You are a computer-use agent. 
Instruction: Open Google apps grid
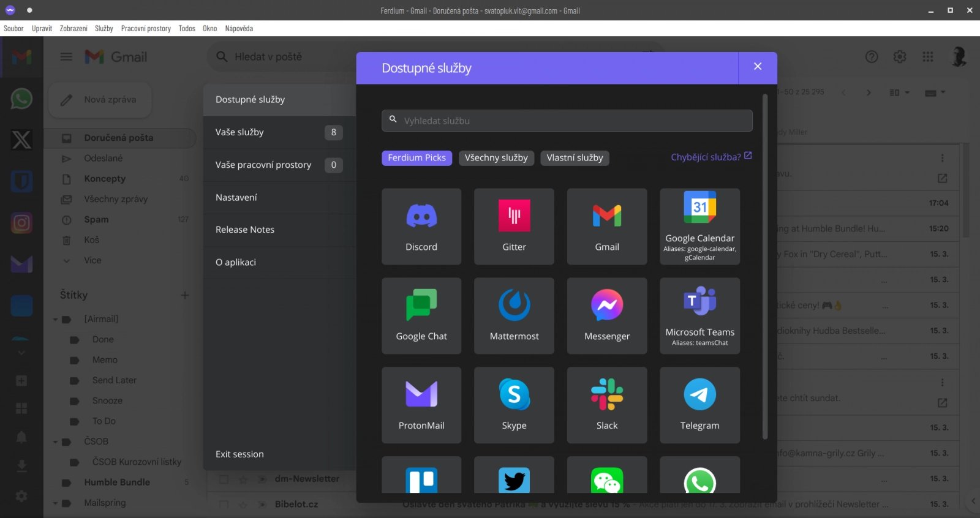(x=928, y=57)
